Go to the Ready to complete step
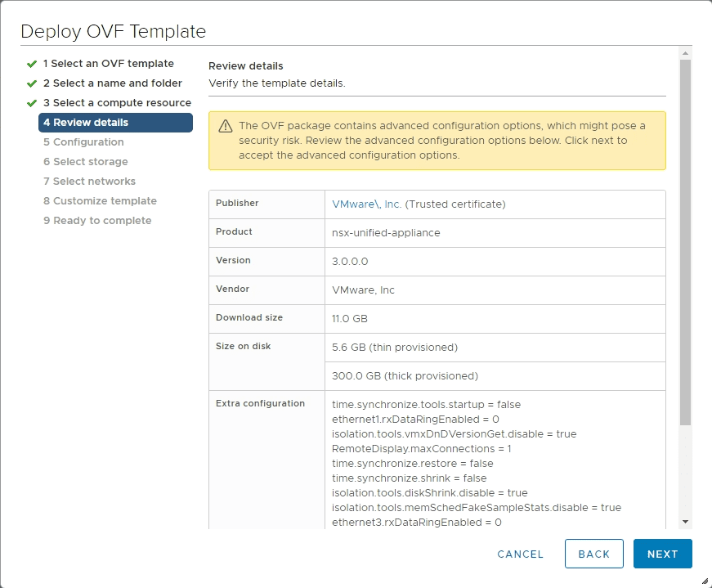This screenshot has width=712, height=588. (x=97, y=220)
